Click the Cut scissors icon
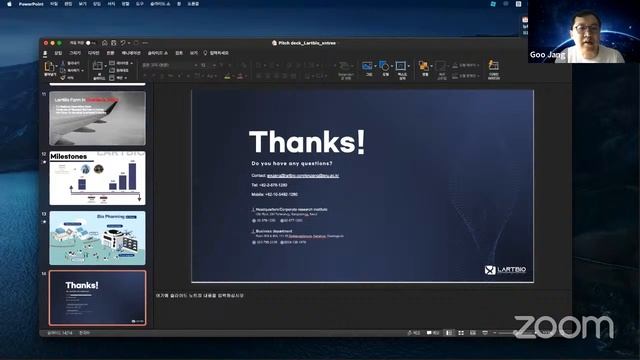The image size is (640, 360). point(63,63)
